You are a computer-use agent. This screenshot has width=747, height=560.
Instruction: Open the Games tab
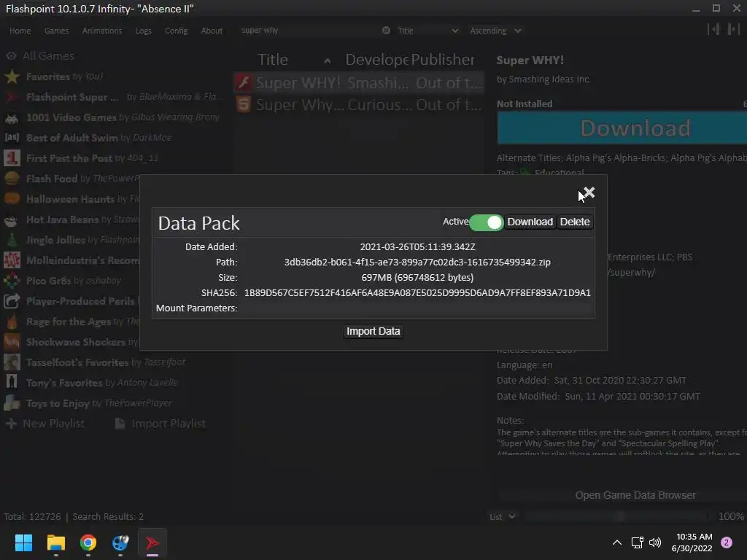coord(56,31)
